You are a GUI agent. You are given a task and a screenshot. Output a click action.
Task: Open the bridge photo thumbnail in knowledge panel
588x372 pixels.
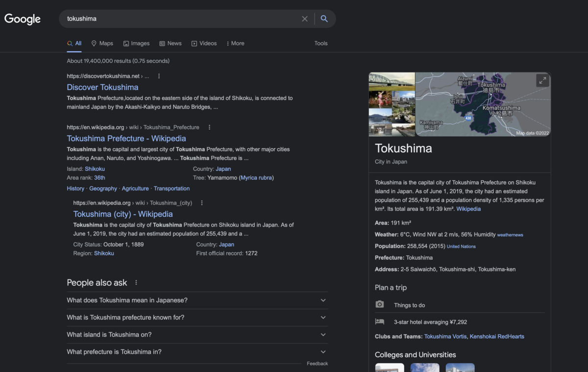click(392, 82)
